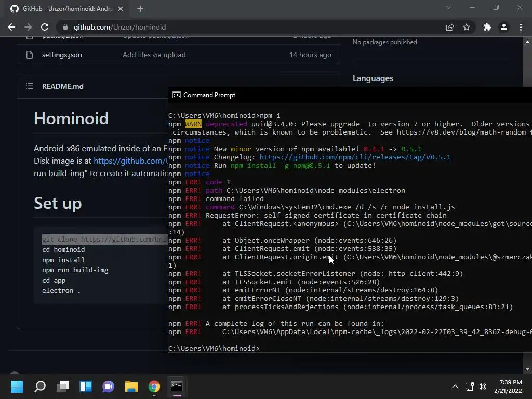Share this page using the share icon
Image resolution: width=532 pixels, height=399 pixels.
click(450, 27)
